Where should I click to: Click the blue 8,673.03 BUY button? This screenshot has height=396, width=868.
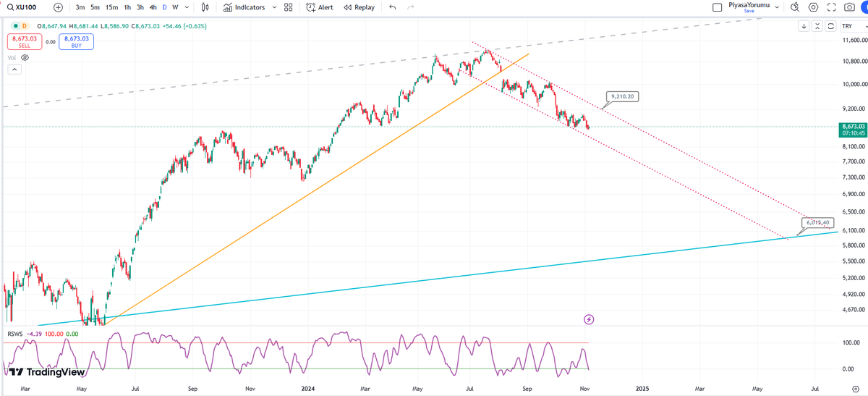coord(76,41)
